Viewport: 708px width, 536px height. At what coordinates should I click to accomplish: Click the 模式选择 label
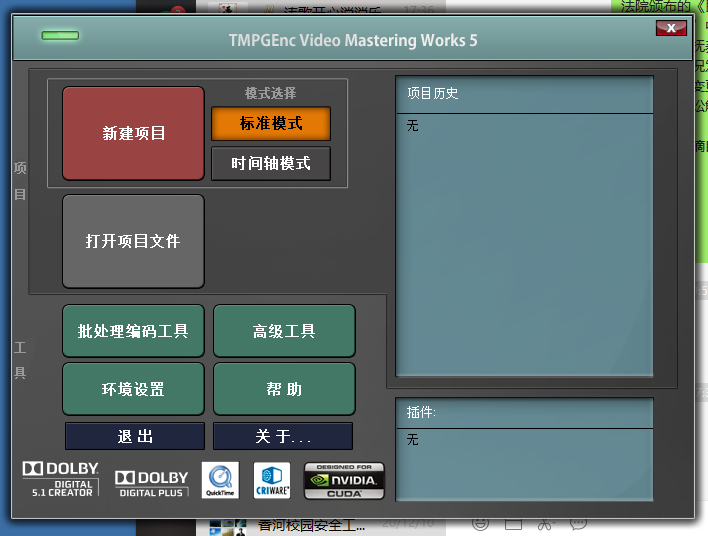tap(270, 93)
